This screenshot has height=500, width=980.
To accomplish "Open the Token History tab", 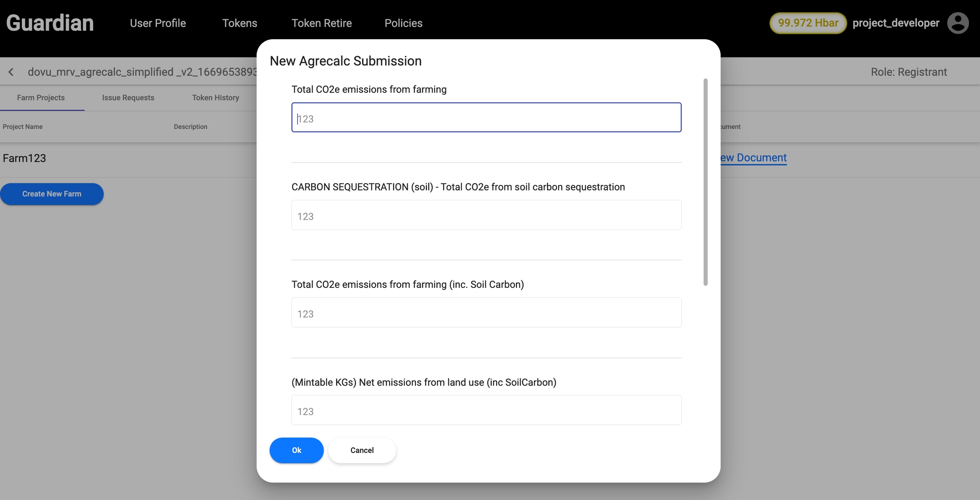I will [x=215, y=98].
